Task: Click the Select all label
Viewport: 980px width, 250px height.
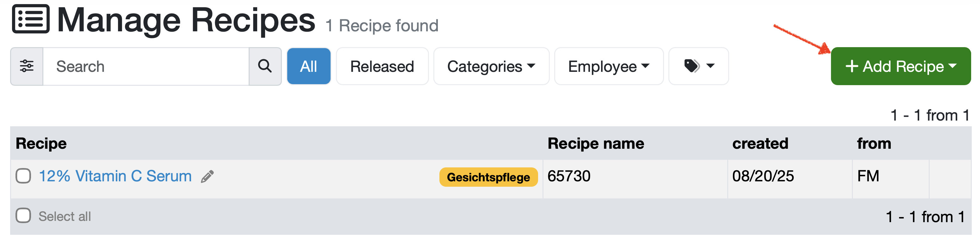Action: 65,216
